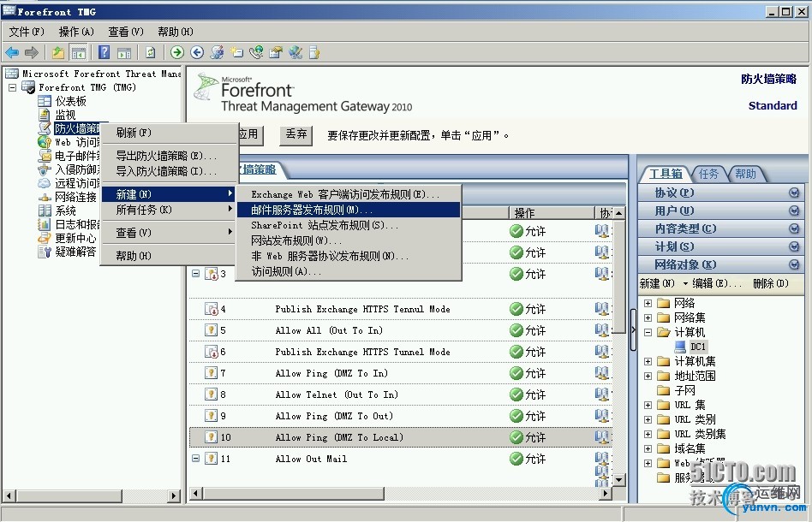This screenshot has width=812, height=522.
Task: Expand the 网络集 folder
Action: click(648, 317)
